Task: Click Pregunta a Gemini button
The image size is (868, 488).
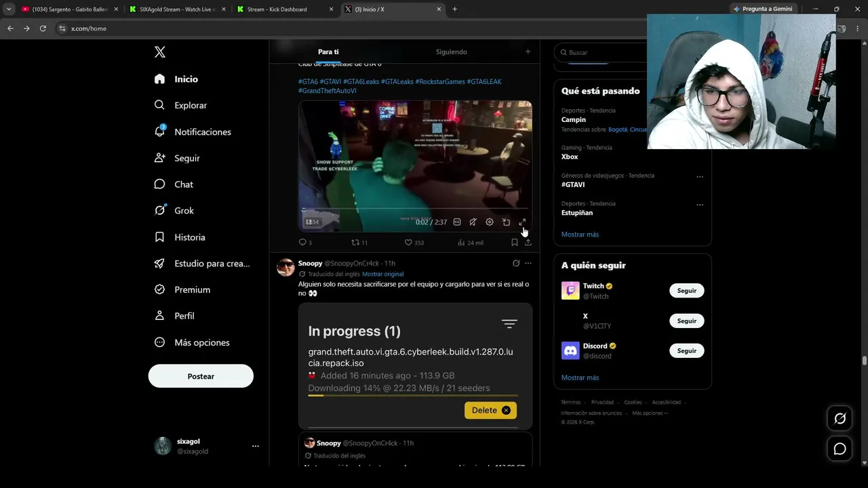Action: tap(764, 9)
